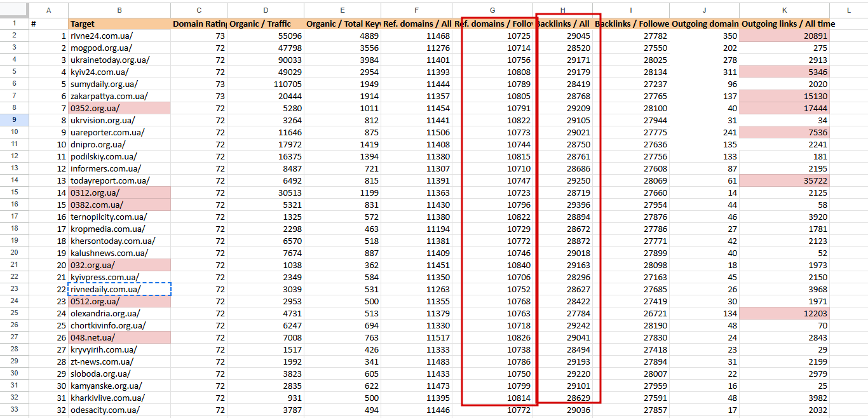Viewport: 868px width, 418px height.
Task: Select highlighted cell 048.net.ua/
Action: [x=119, y=337]
